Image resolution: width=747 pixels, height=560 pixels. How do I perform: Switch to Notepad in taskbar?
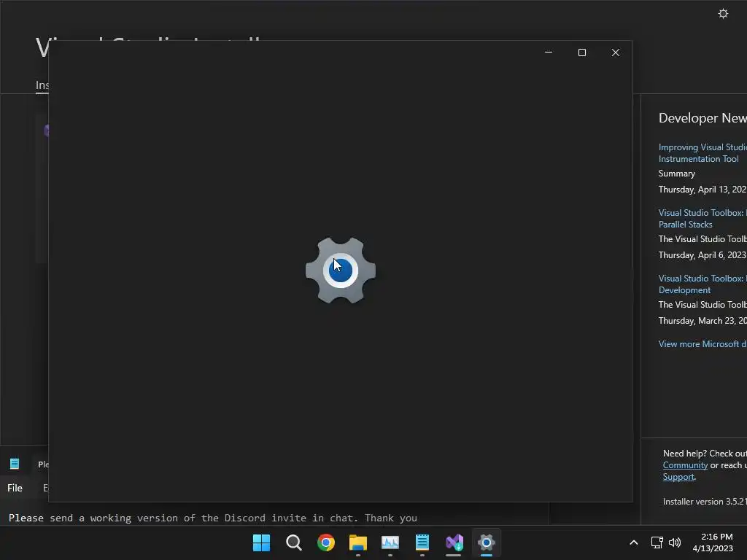(x=422, y=542)
